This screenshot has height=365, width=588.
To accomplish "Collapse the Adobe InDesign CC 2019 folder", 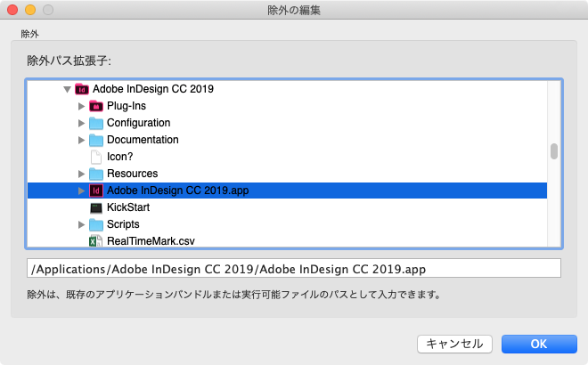I will coord(67,89).
